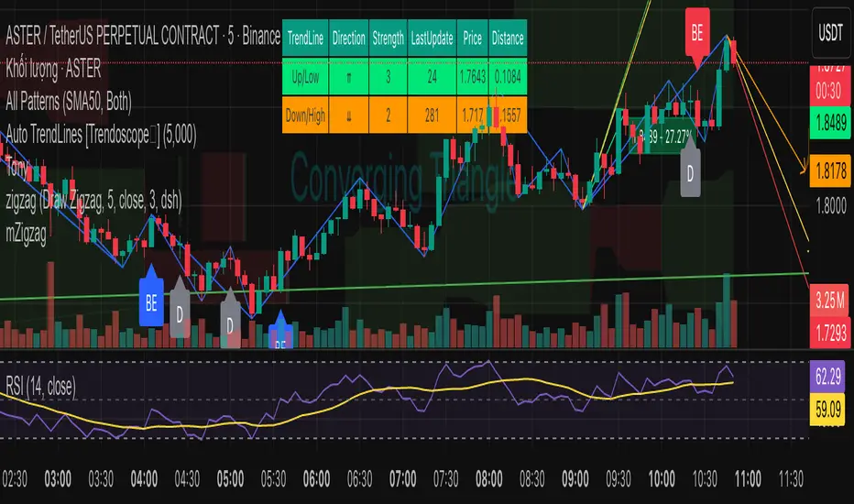
Task: Click the Down/High row label
Action: point(305,115)
